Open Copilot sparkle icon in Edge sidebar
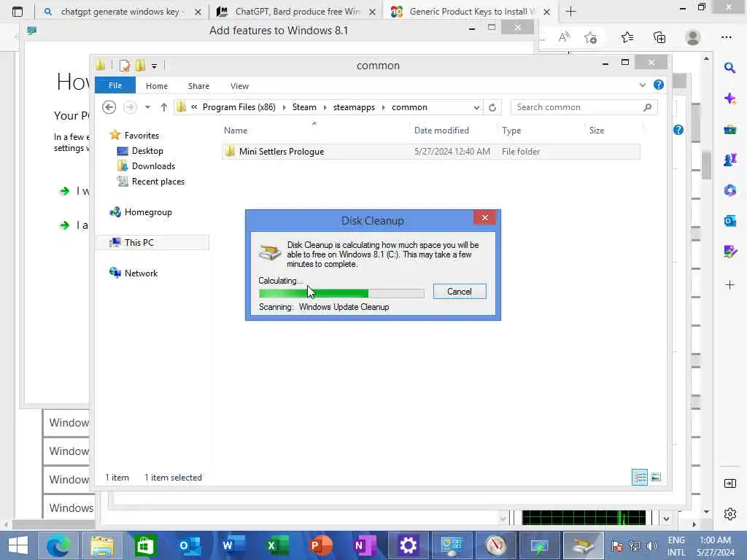The image size is (747, 560). pos(729,98)
